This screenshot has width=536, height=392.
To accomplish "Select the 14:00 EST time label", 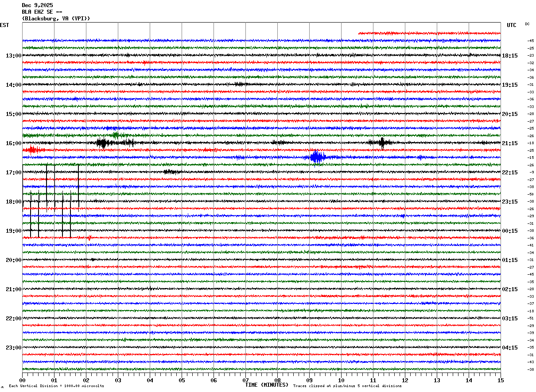I will (x=14, y=85).
